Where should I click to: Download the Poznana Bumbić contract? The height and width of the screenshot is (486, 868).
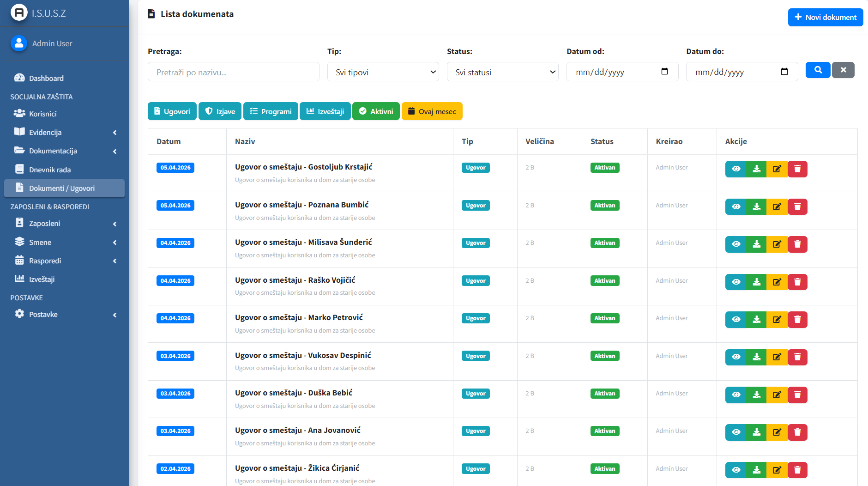click(756, 207)
